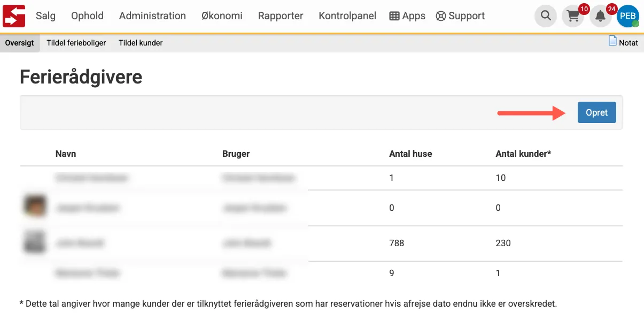Switch to the Oversigt tab
644x319 pixels.
[x=19, y=43]
